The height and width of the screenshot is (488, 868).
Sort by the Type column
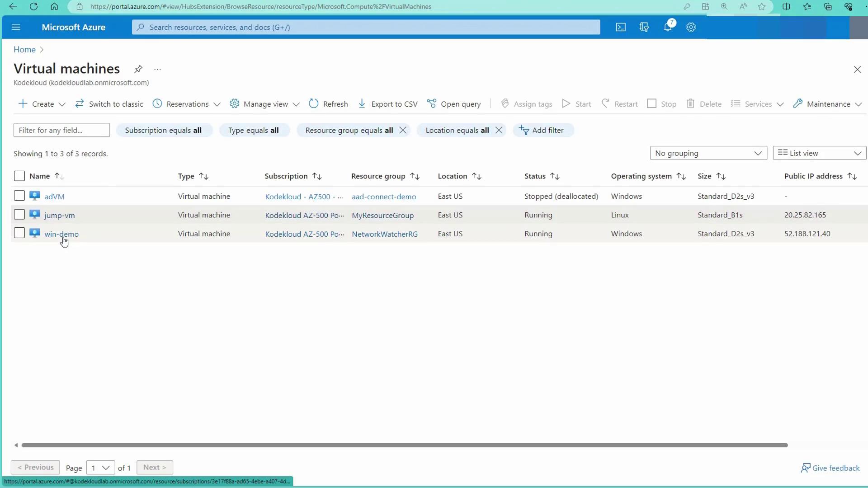click(x=193, y=176)
